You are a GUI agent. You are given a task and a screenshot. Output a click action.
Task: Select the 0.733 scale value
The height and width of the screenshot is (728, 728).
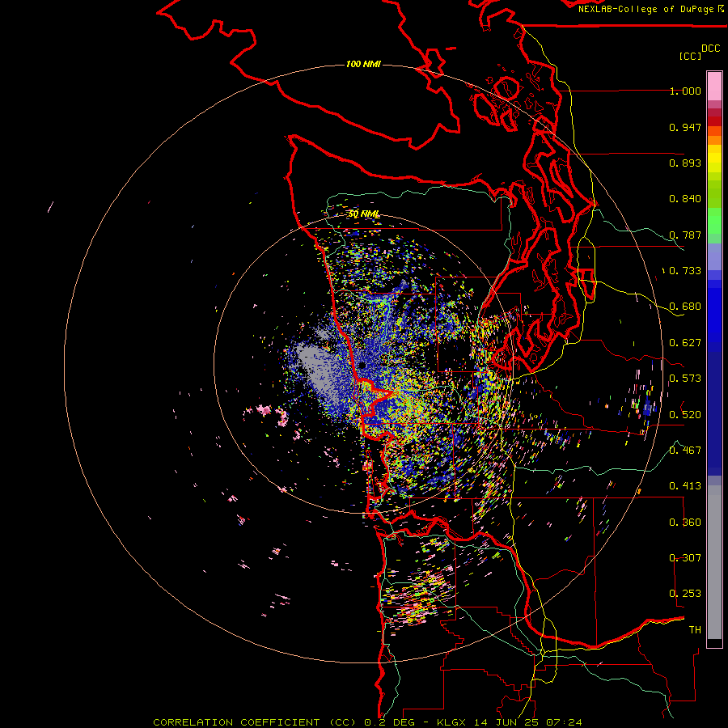[x=685, y=271]
